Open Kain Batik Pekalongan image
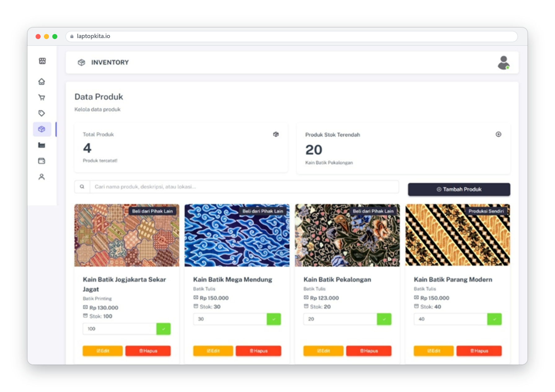555x392 pixels. click(x=347, y=235)
